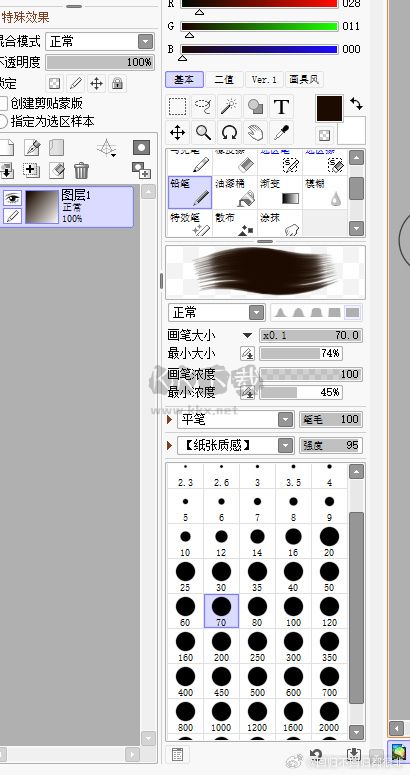The width and height of the screenshot is (410, 775).
Task: Select the 特效笔 effect brush
Action: [x=190, y=223]
